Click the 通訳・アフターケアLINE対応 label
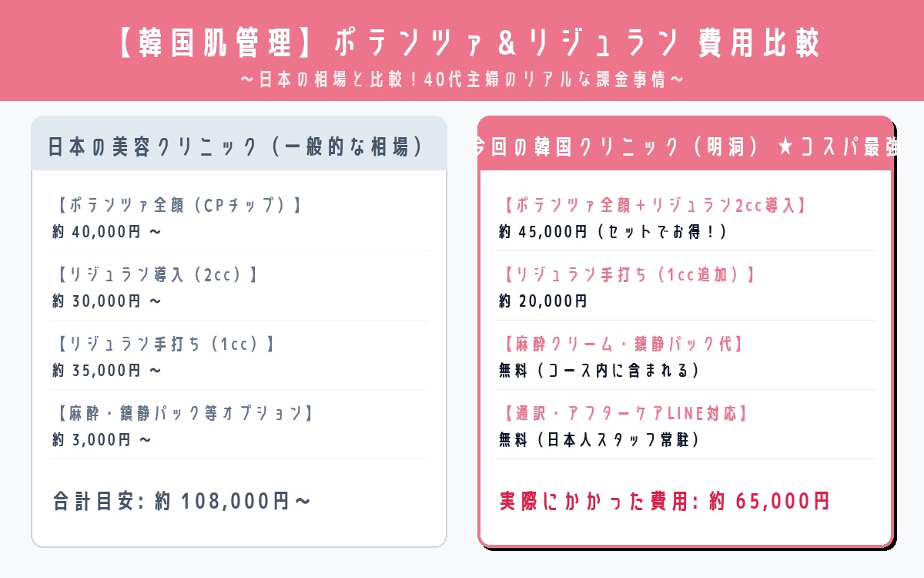The width and height of the screenshot is (924, 578). [625, 414]
